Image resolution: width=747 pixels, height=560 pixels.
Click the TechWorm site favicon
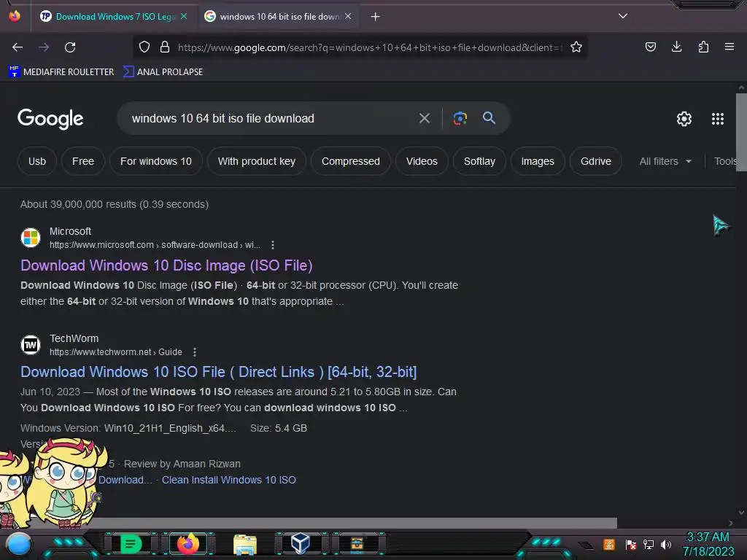(31, 344)
